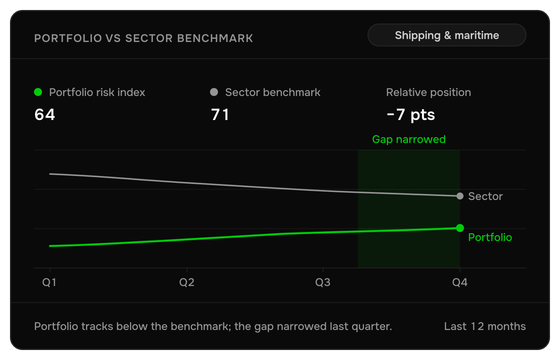Select the Relative position label
Image resolution: width=560 pixels, height=360 pixels.
pos(428,92)
